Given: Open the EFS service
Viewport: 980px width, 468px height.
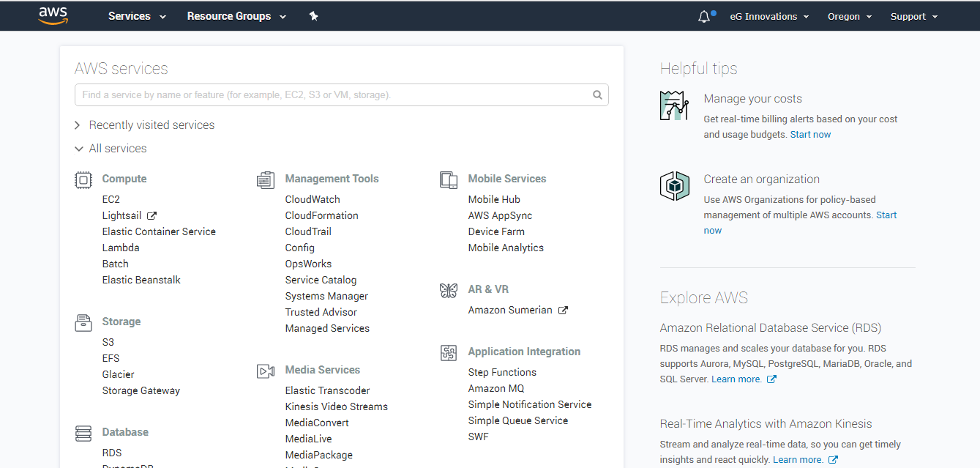Looking at the screenshot, I should (111, 358).
